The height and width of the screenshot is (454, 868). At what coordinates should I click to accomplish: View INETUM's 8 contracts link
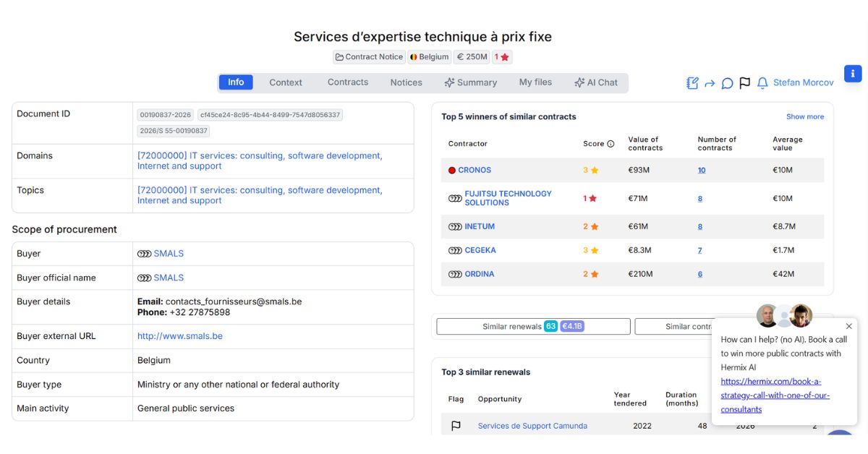(x=699, y=226)
